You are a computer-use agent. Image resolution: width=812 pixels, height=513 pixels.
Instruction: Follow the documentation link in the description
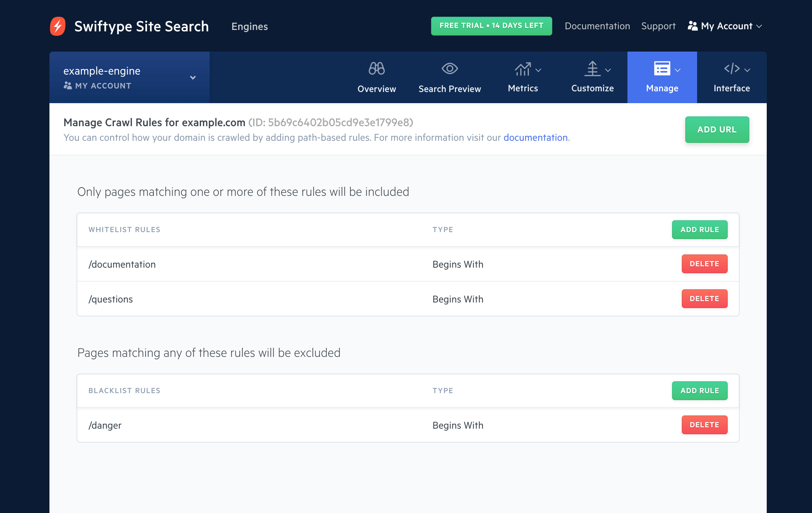[535, 138]
